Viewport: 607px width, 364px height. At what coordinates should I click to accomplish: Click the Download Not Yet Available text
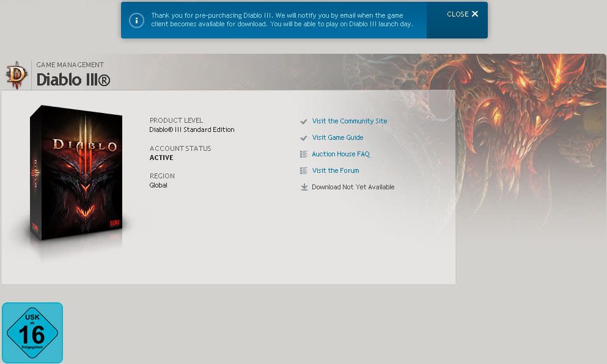353,187
